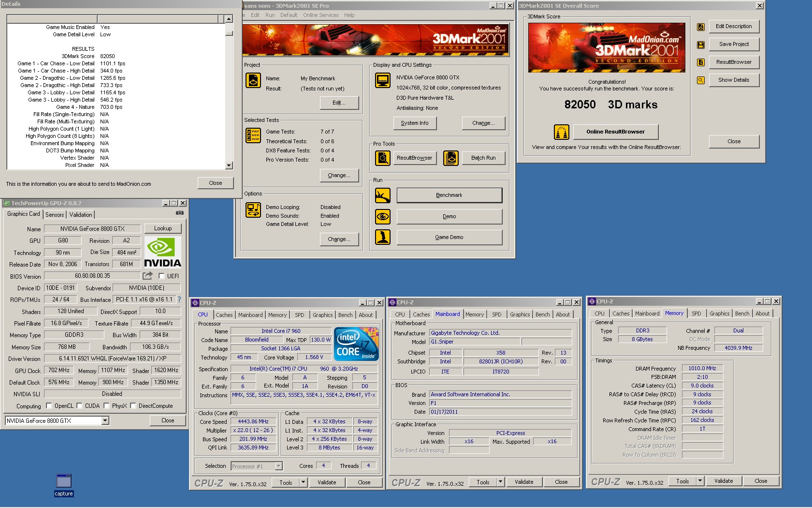The width and height of the screenshot is (812, 508).
Task: Click Edit button in Project section
Action: coord(339,103)
